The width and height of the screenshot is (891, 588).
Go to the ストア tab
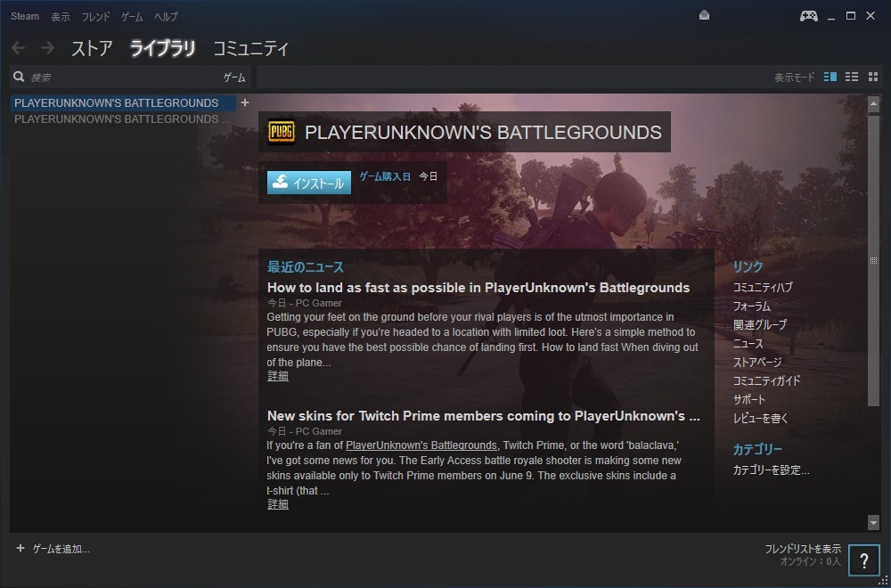(x=92, y=49)
